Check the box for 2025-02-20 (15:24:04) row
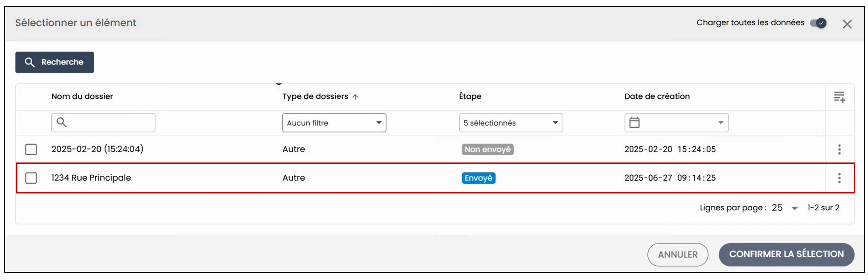 [x=31, y=149]
